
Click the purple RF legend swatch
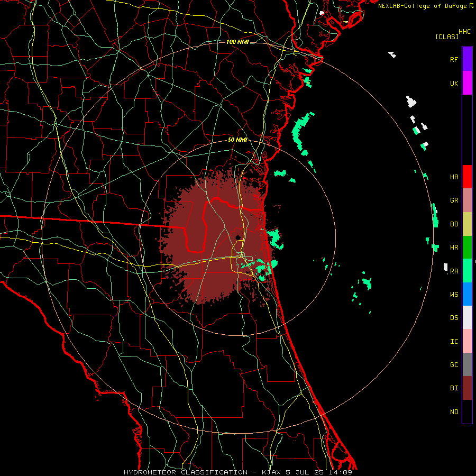[x=467, y=59]
